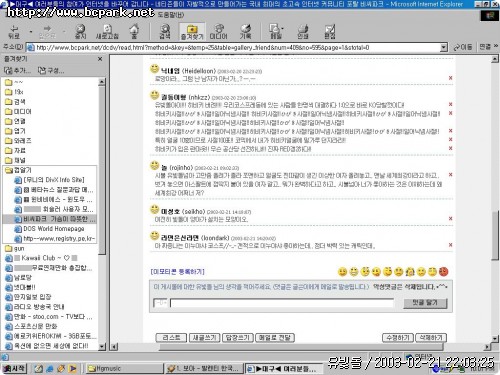
Task: Click the 리스트 list button
Action: click(x=171, y=338)
